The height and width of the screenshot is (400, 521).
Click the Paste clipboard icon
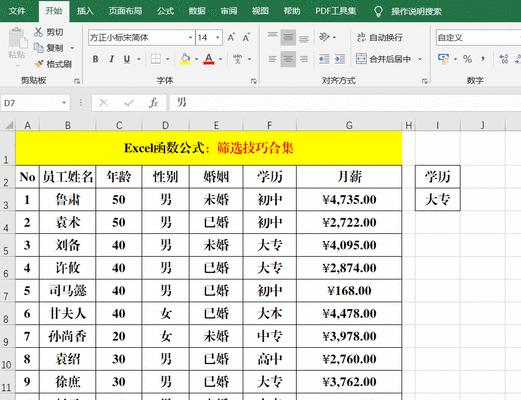[17, 38]
